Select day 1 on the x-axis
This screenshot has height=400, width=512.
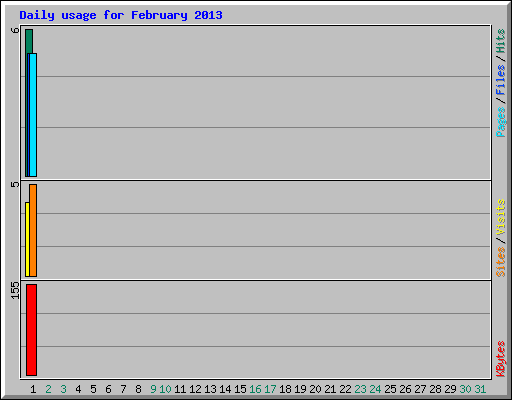pyautogui.click(x=33, y=389)
